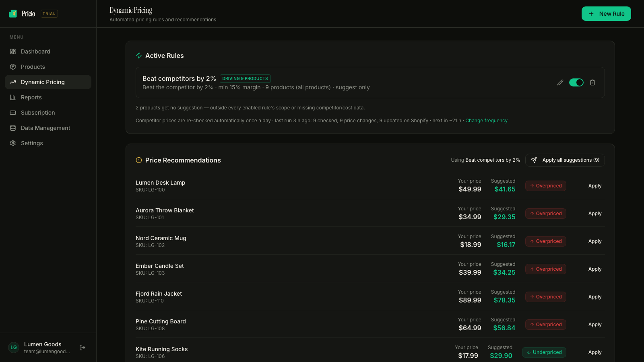This screenshot has width=644, height=362.
Task: Click the team@lumengood... email text
Action: click(x=47, y=352)
